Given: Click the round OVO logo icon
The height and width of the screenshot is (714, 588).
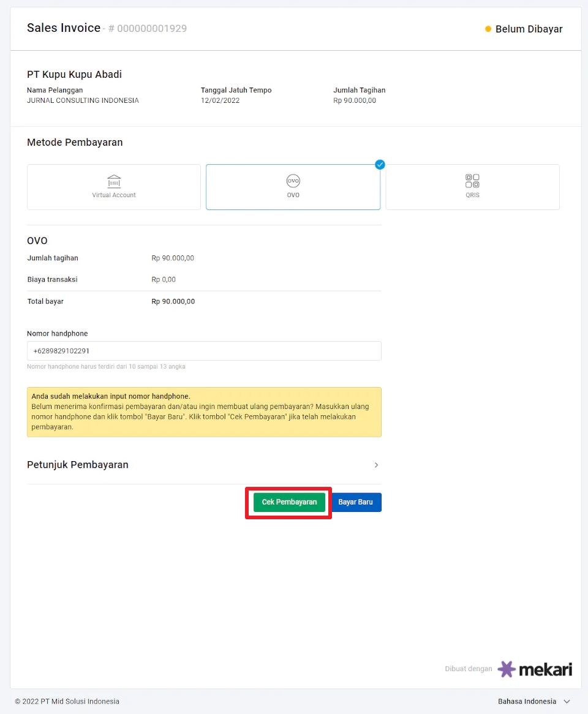Looking at the screenshot, I should click(293, 181).
